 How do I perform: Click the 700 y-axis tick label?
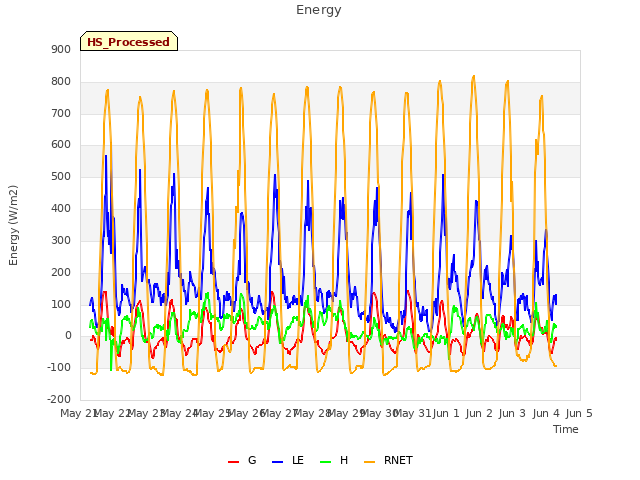tap(61, 113)
